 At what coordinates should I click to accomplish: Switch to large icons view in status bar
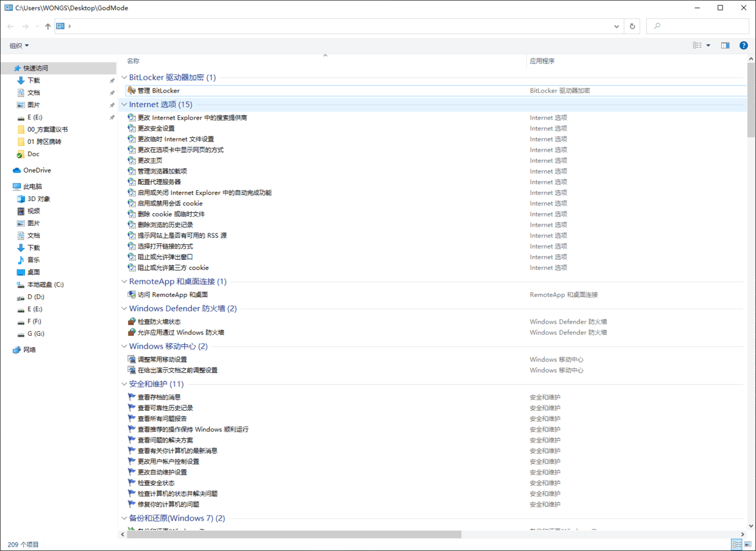747,544
